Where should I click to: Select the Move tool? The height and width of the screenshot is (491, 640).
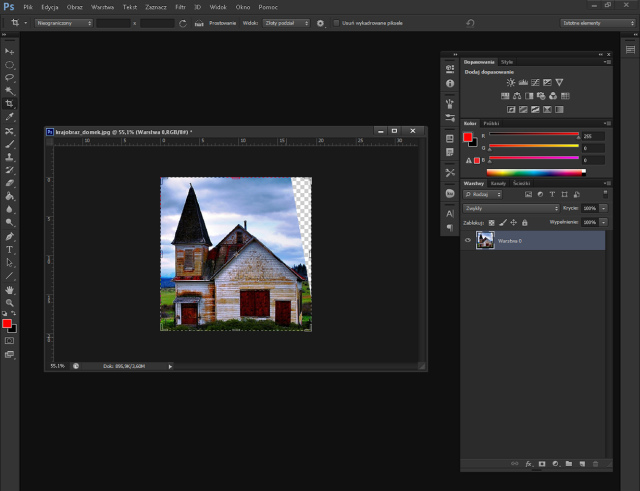point(9,51)
